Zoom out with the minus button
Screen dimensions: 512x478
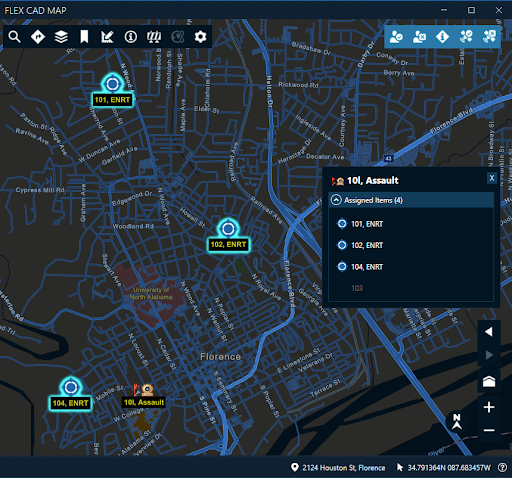tap(489, 430)
